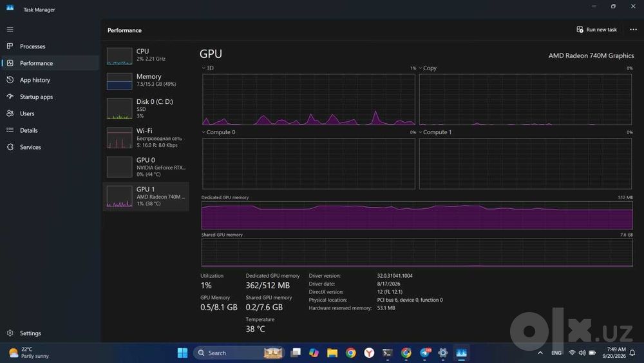Open Yandex Browser from taskbar
The height and width of the screenshot is (363, 644).
point(369,353)
